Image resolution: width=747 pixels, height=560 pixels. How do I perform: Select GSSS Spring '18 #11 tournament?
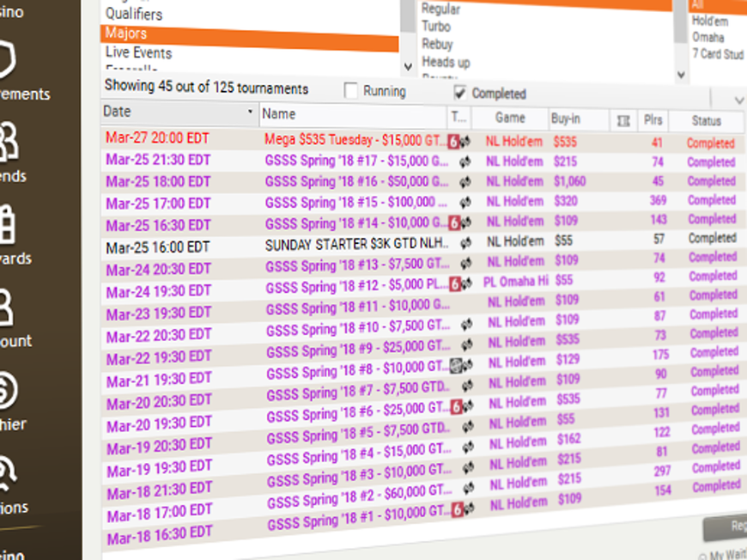357,306
